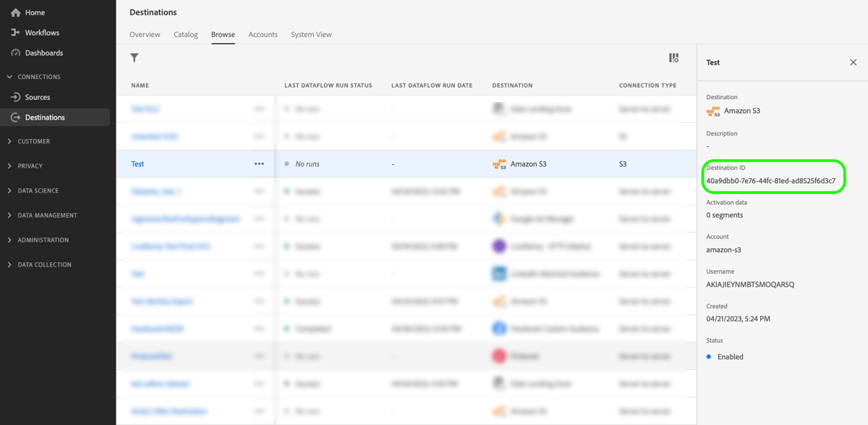Click the Google Ad Manager destination icon
This screenshot has width=868, height=425.
(498, 219)
